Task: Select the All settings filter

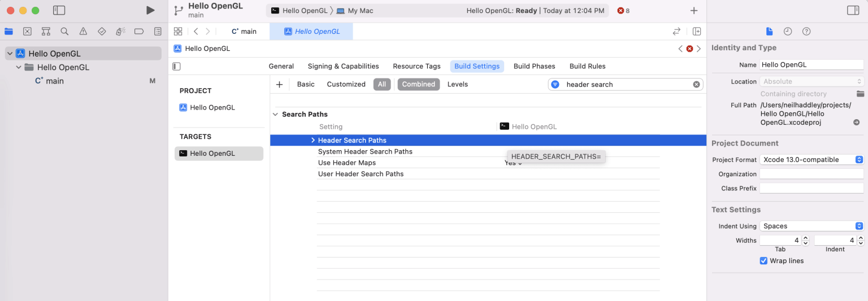Action: (x=382, y=84)
